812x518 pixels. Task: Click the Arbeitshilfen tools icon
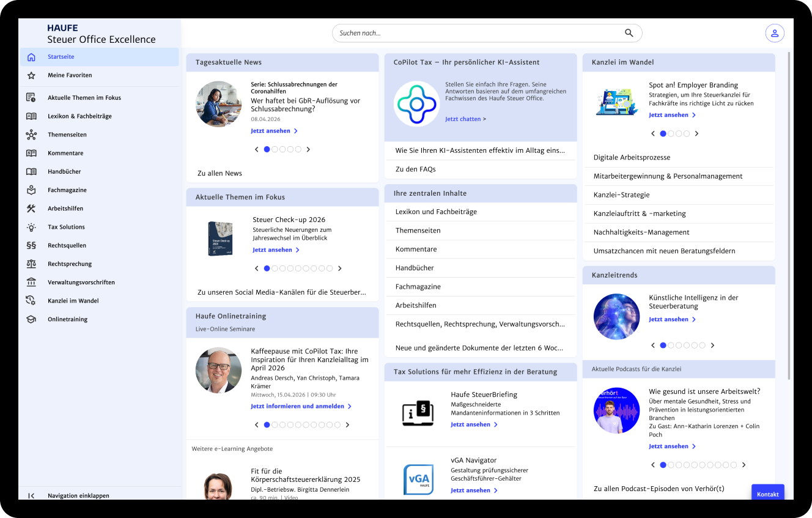click(31, 209)
